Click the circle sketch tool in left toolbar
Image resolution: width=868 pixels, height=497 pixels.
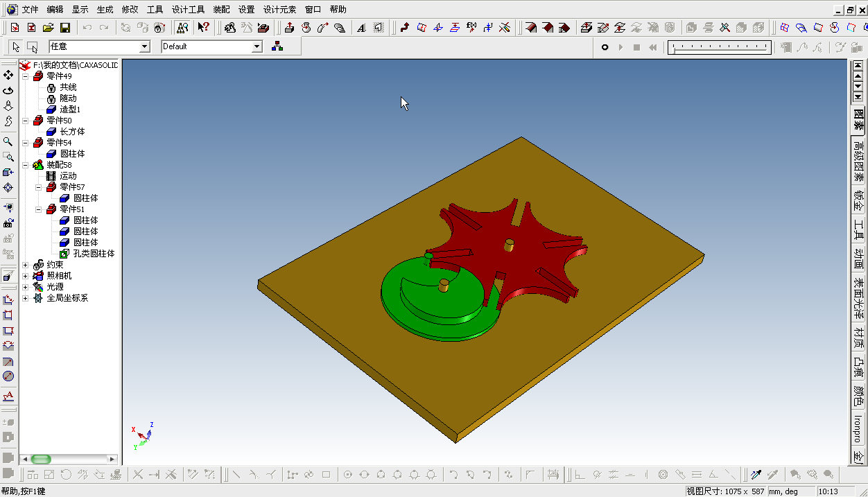pos(8,376)
